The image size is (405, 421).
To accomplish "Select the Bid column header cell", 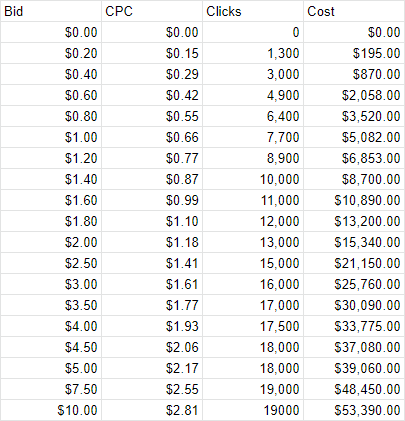I will 51,11.
